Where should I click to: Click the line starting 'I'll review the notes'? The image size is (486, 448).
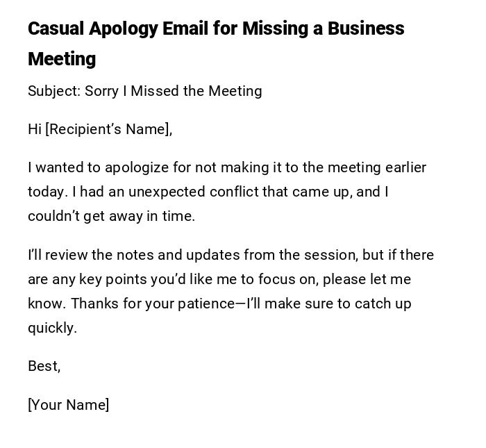pos(231,255)
